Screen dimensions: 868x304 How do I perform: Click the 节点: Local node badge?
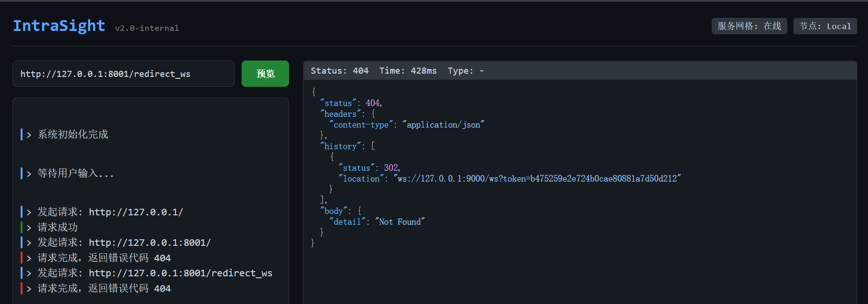tap(825, 26)
